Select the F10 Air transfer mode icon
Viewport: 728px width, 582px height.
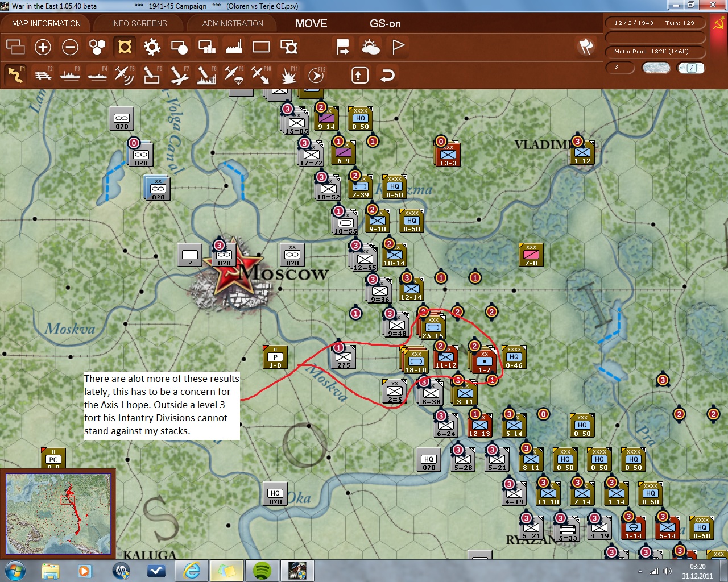click(x=261, y=74)
